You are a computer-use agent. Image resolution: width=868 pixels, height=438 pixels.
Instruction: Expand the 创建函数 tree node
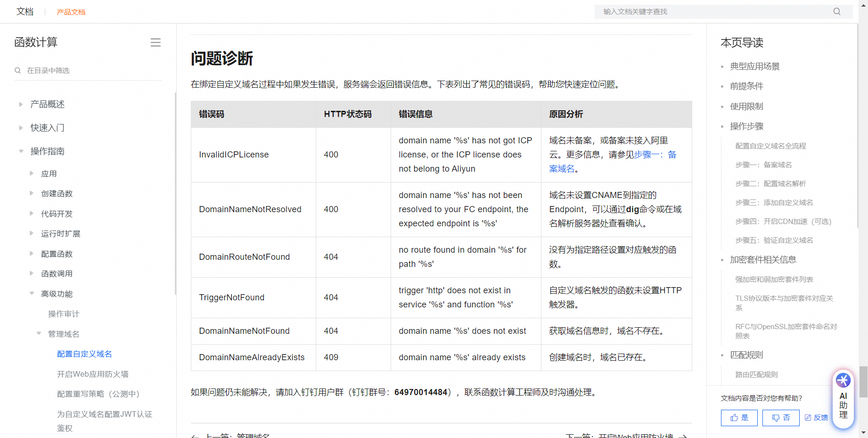click(x=32, y=193)
